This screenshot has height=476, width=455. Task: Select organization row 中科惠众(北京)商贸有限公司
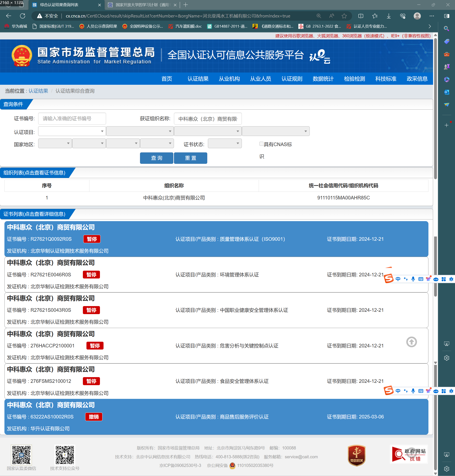[x=216, y=198]
